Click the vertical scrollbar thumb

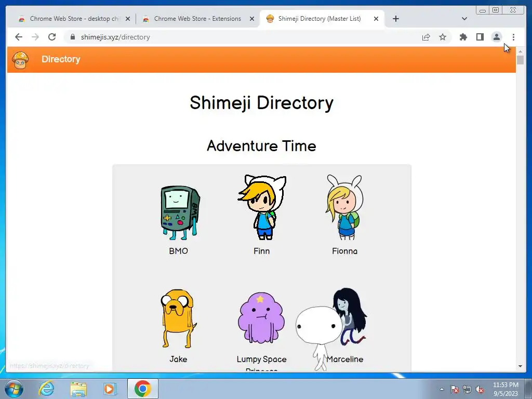520,60
